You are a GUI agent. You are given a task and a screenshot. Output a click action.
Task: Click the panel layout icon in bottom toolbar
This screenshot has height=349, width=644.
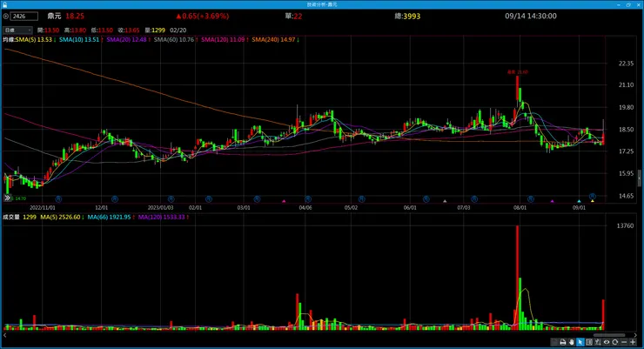(x=589, y=342)
